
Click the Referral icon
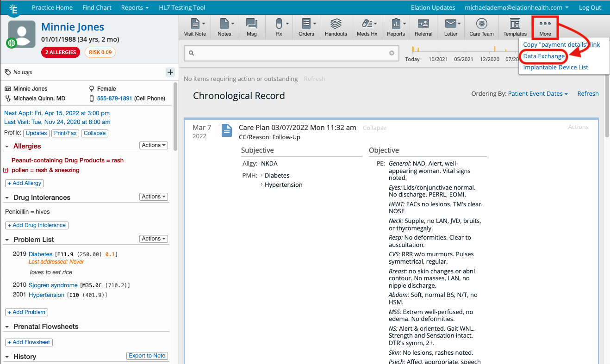[423, 27]
